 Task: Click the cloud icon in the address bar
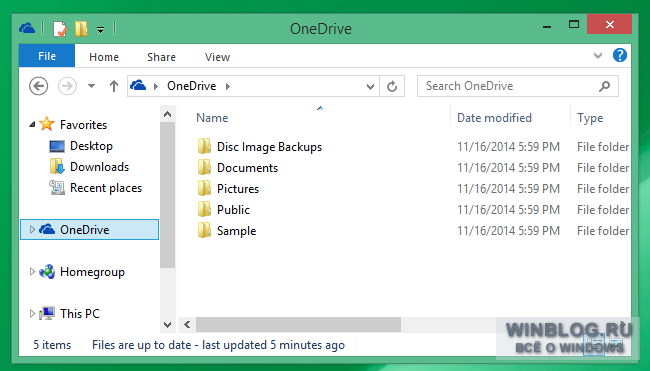click(138, 86)
